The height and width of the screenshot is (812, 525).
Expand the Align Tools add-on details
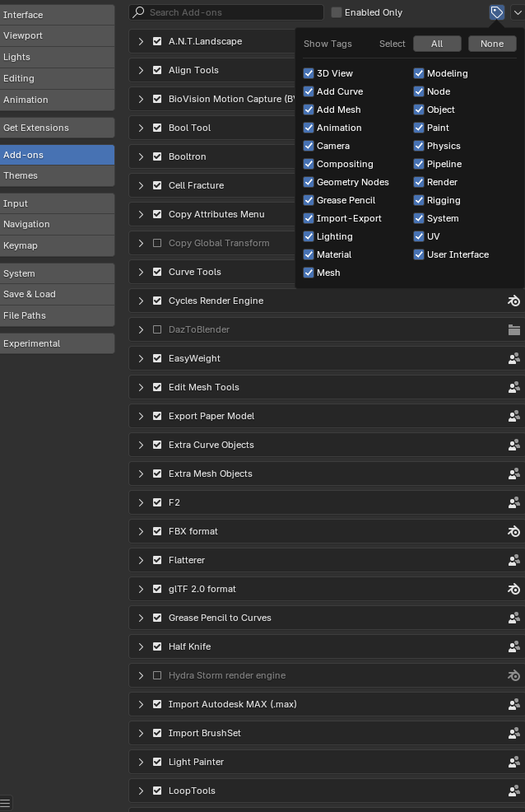141,71
